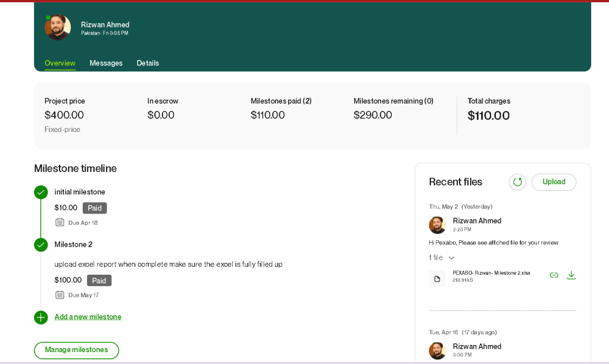Click the Milestone timeline heading
This screenshot has width=609, height=364.
click(x=76, y=168)
